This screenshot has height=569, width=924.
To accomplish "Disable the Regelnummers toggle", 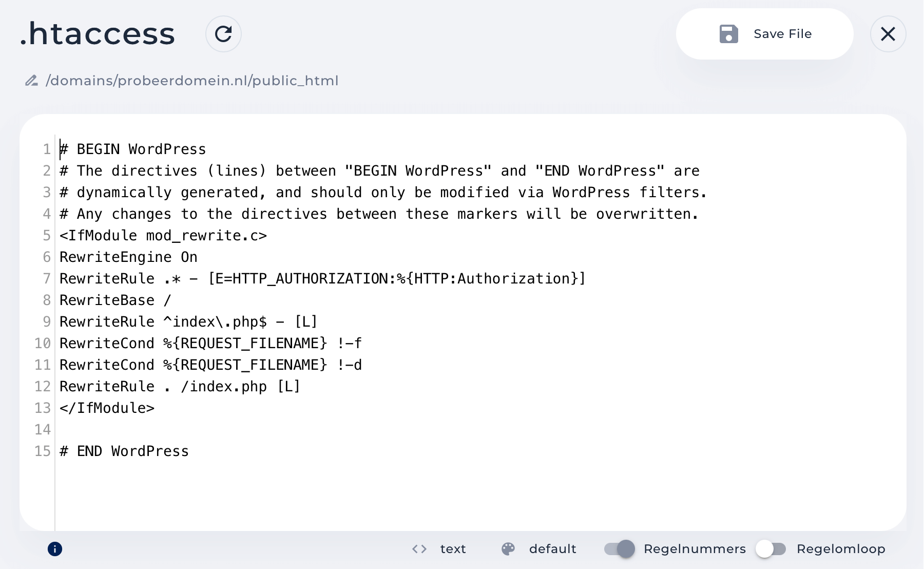I will [620, 549].
